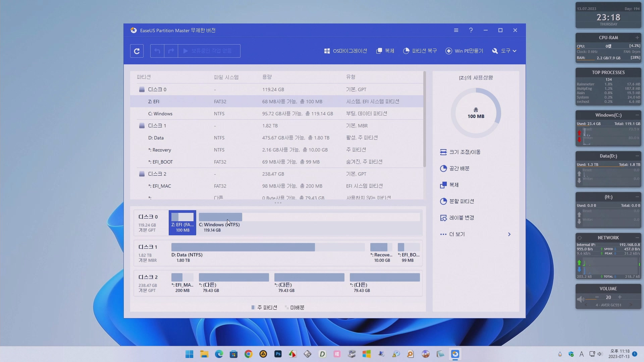Select the D: Data partition row

pyautogui.click(x=277, y=138)
